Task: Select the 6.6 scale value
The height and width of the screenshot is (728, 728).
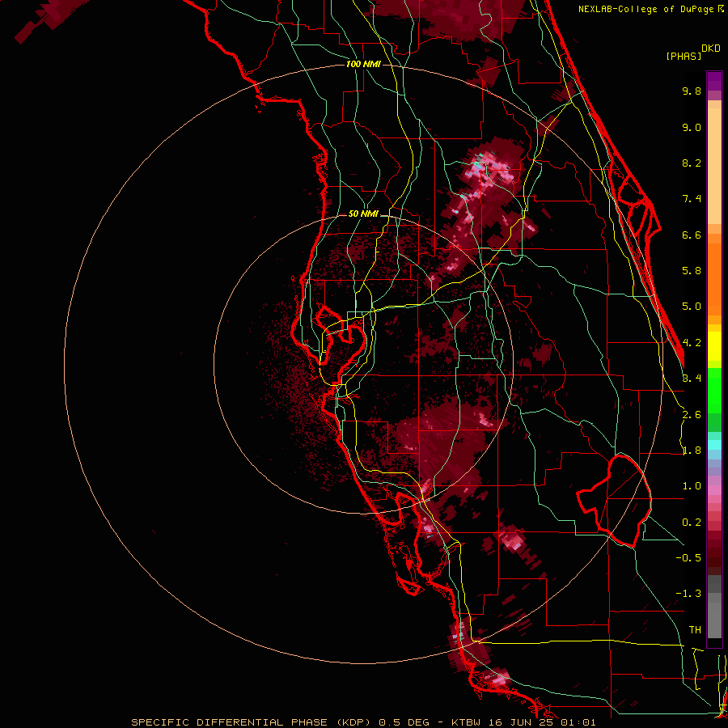Action: 692,235
